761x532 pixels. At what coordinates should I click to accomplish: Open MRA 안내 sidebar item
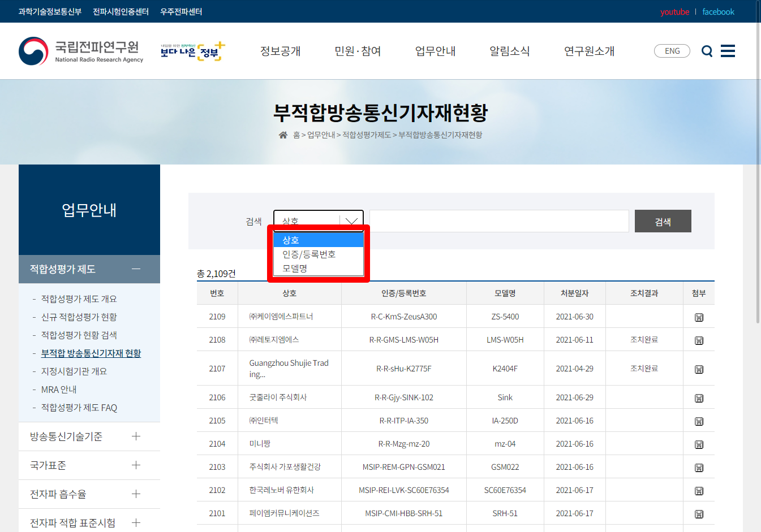coord(59,390)
